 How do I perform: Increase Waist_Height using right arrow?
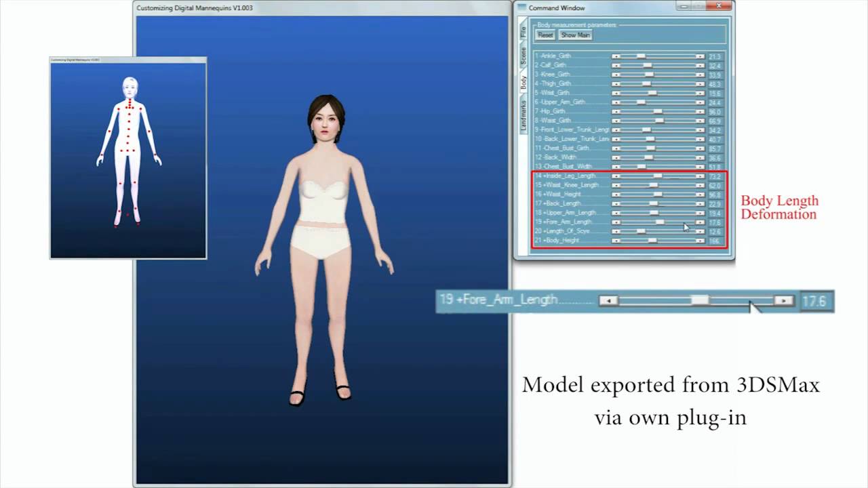(700, 195)
